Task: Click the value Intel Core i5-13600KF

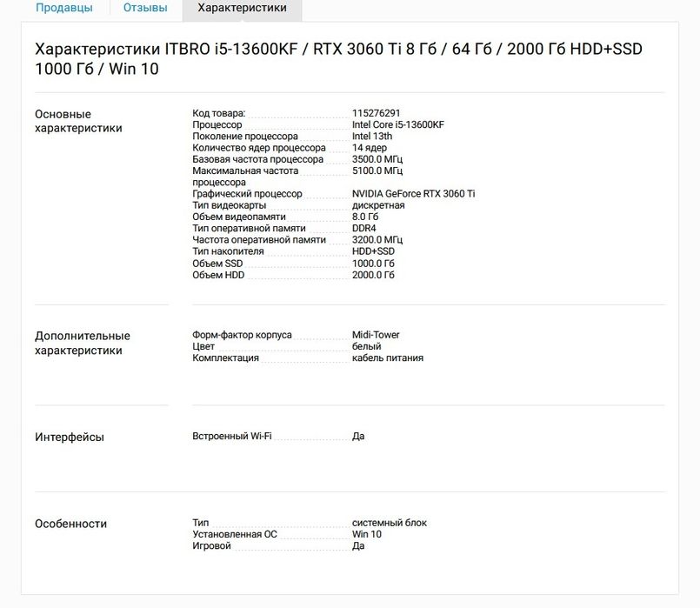Action: tap(397, 124)
